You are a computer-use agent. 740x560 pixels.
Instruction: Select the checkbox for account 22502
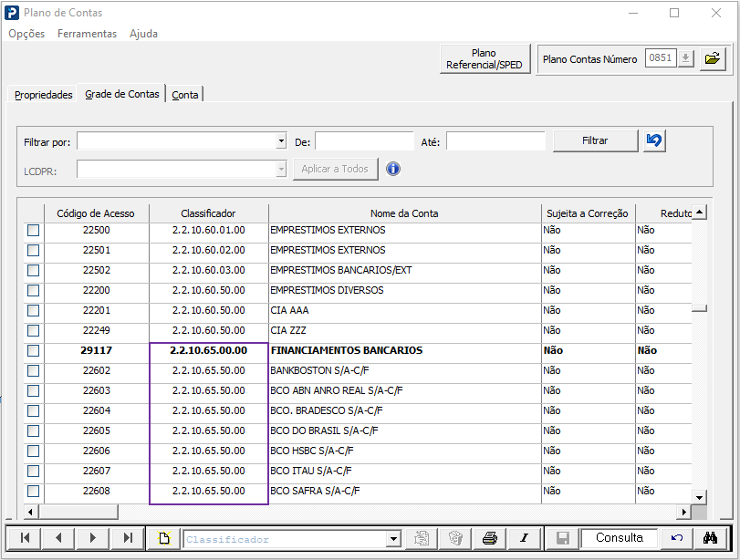click(x=33, y=270)
